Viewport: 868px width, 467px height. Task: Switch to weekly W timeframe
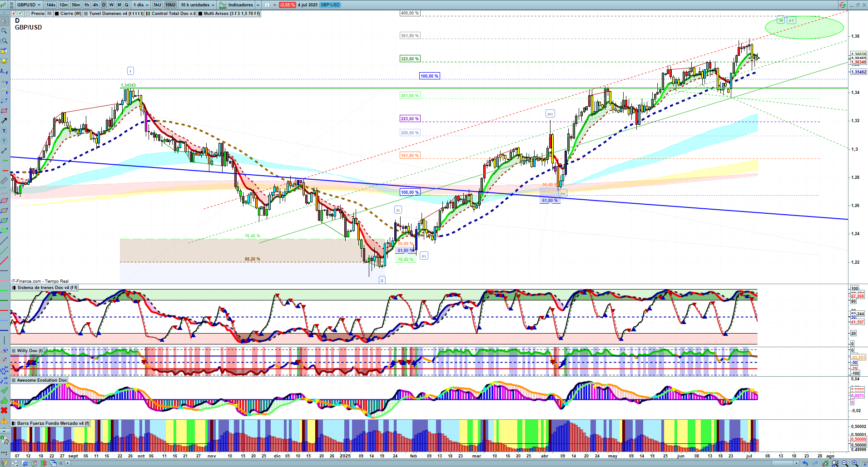[111, 5]
